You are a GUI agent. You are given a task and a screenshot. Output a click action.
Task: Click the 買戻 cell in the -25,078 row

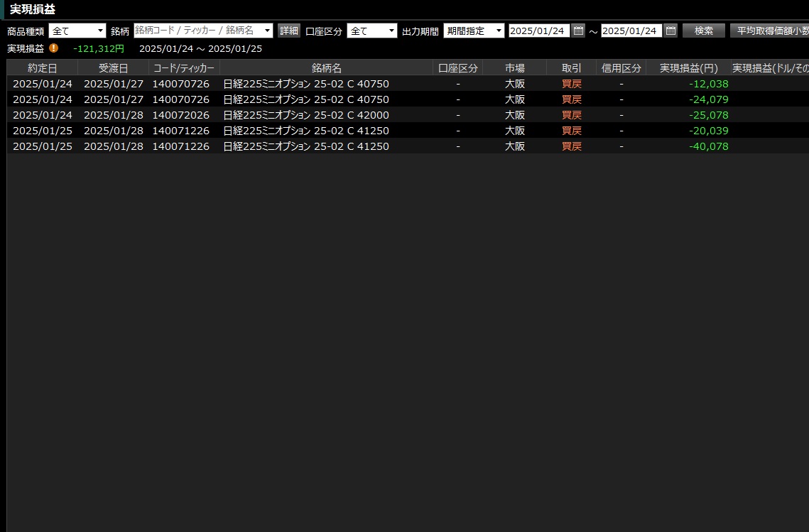pyautogui.click(x=572, y=115)
